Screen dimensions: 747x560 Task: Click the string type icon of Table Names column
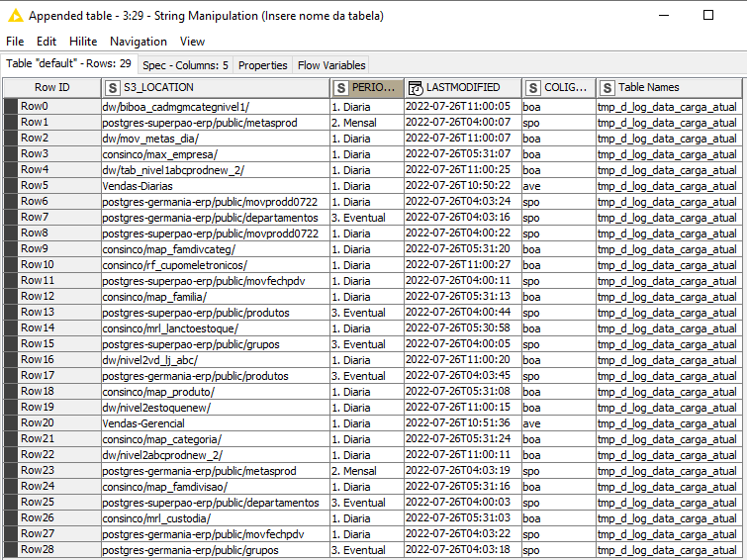pyautogui.click(x=607, y=88)
